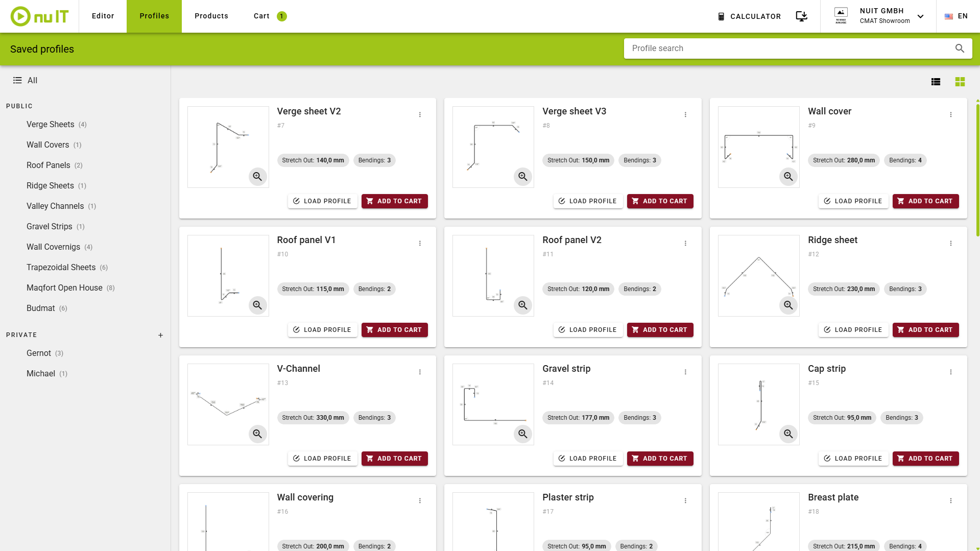Add Verge sheet V3 to cart

[660, 201]
